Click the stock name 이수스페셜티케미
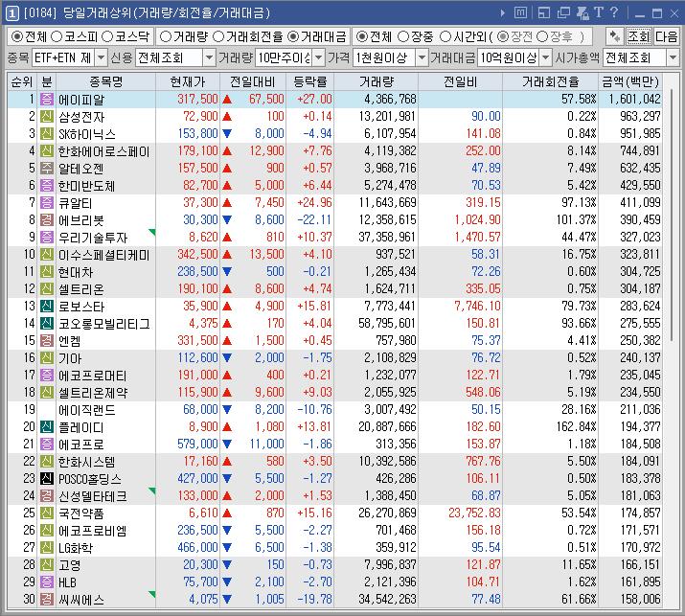 [104, 255]
